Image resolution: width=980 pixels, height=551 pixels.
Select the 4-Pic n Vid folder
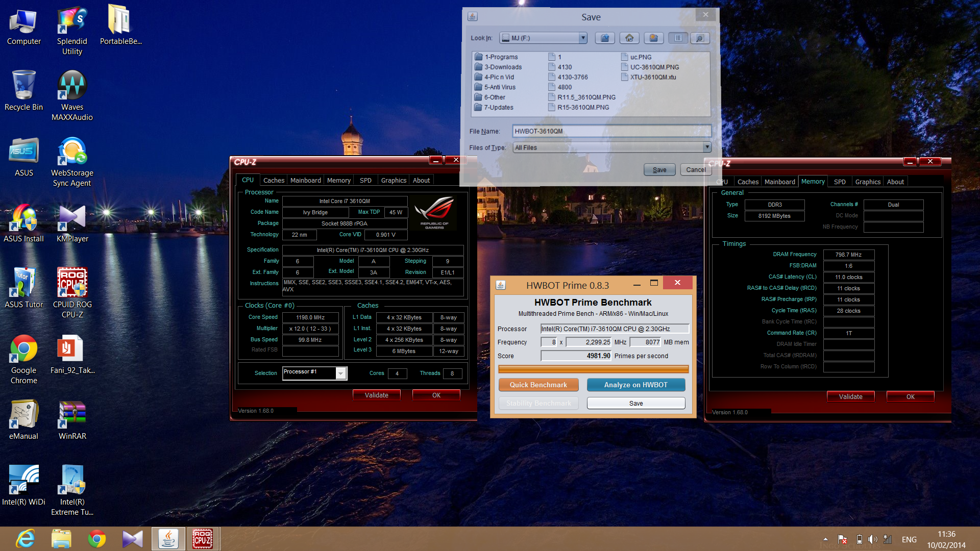coord(494,77)
